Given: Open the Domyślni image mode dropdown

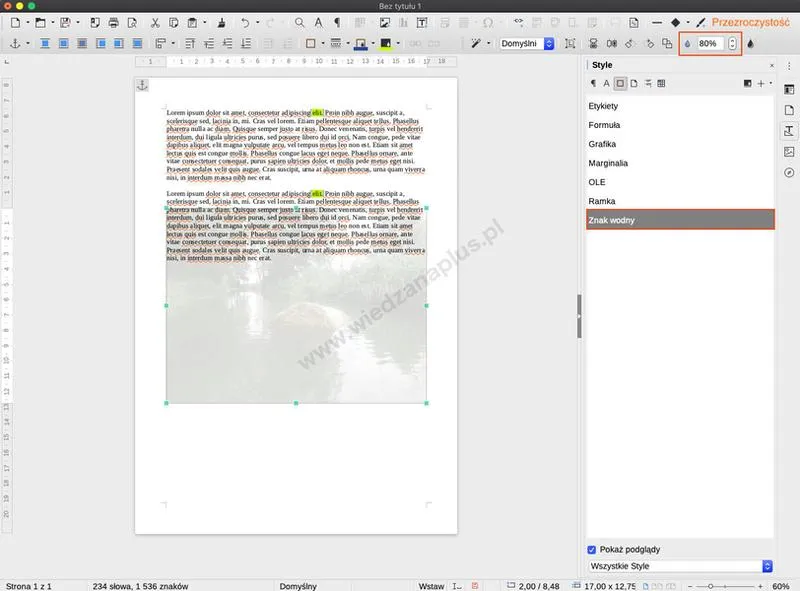Looking at the screenshot, I should coord(527,44).
